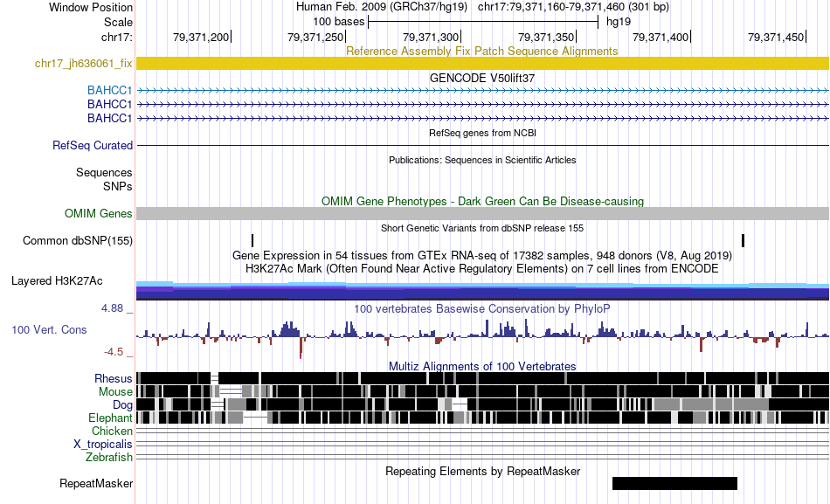This screenshot has width=830, height=504.
Task: Click the Rhesus alignment row label
Action: coord(114,378)
